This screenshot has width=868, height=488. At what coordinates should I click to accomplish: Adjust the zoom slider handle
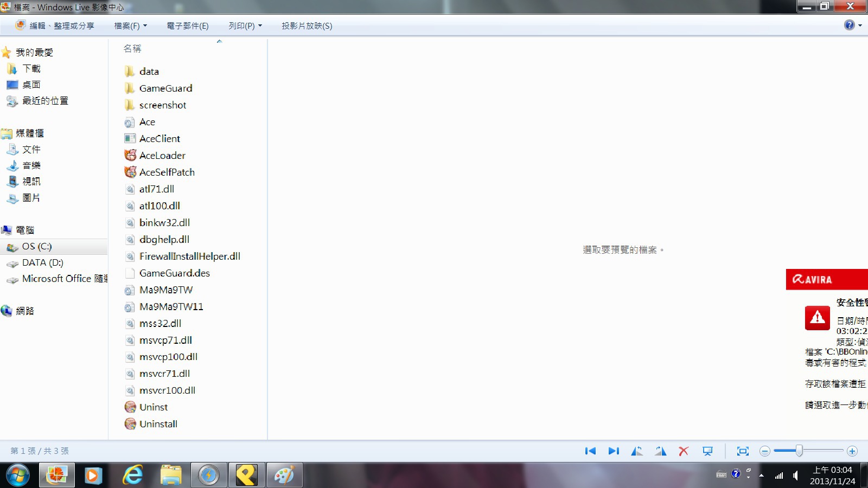799,451
